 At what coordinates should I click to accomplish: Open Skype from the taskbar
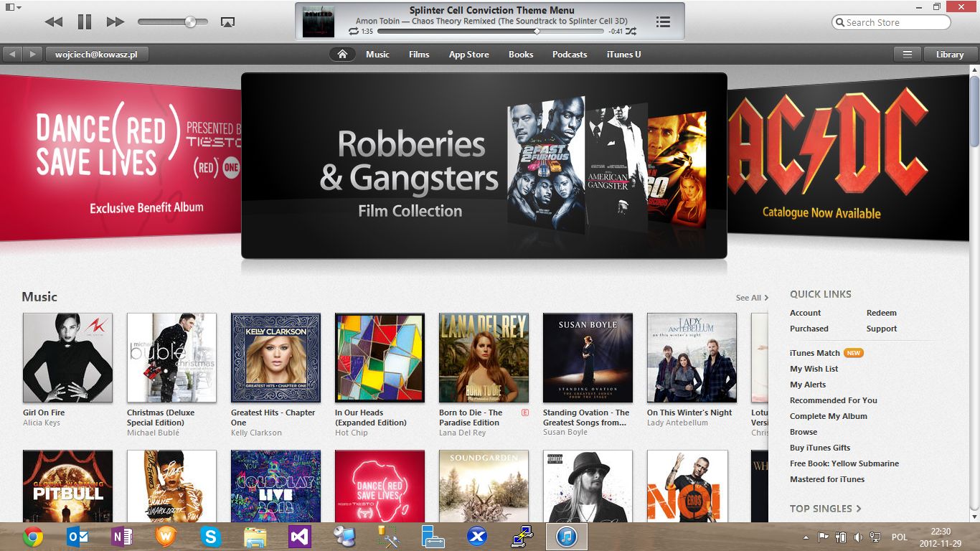coord(210,537)
